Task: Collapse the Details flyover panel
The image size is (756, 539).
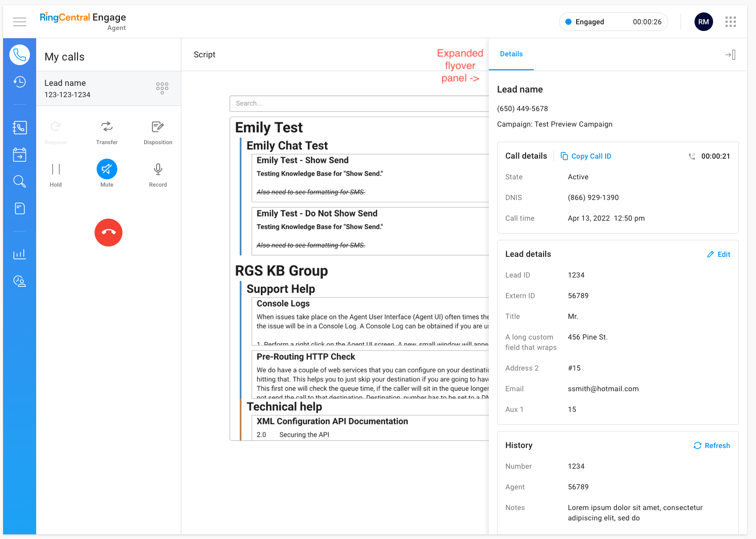Action: coord(730,54)
